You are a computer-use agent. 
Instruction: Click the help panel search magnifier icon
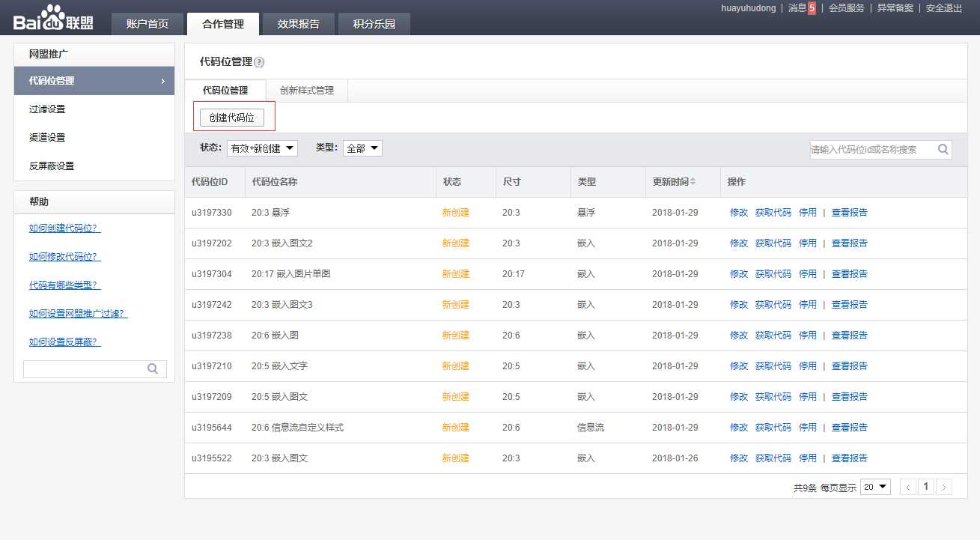click(x=153, y=368)
